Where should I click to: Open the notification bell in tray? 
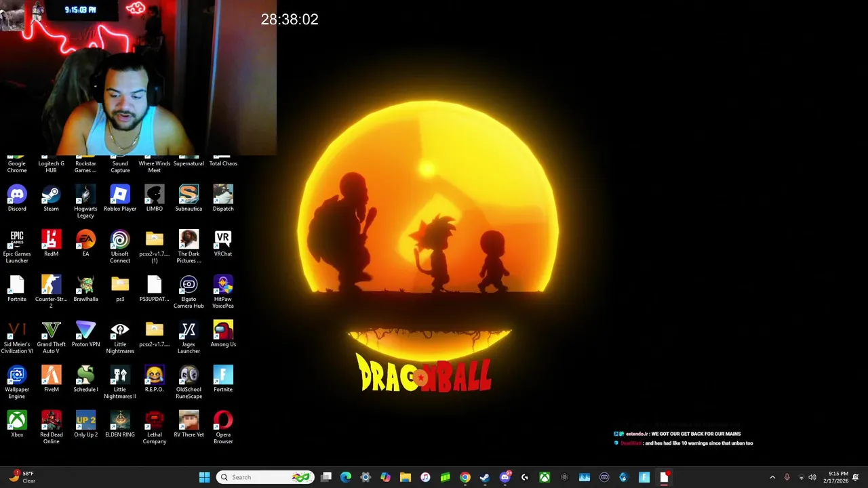(x=856, y=477)
